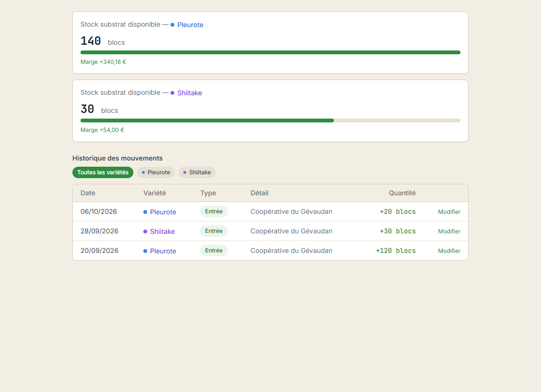541x392 pixels.
Task: Click the 'Marge +54,00 €' text
Action: click(x=102, y=130)
